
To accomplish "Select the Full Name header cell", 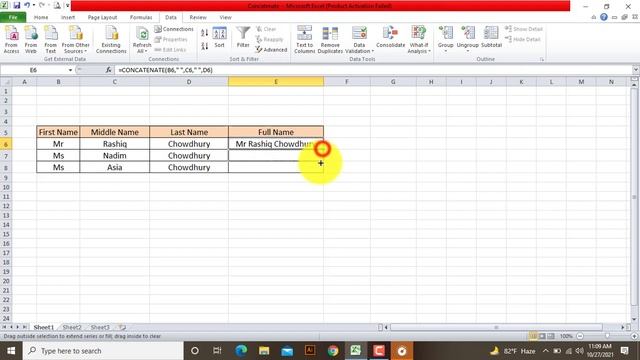I will pyautogui.click(x=276, y=132).
